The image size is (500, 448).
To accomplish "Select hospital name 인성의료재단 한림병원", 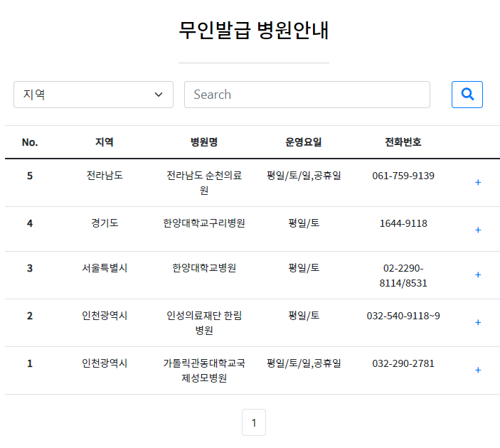I will pyautogui.click(x=204, y=323).
